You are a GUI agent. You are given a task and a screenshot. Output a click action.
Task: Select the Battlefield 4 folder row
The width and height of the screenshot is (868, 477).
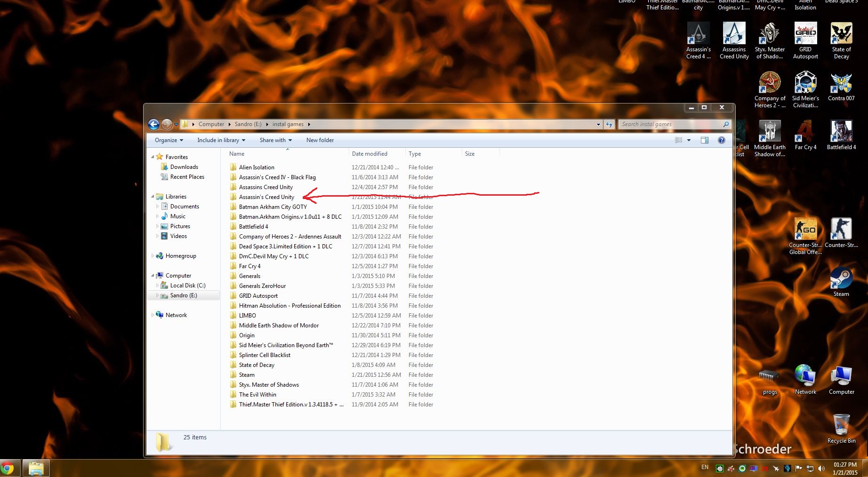[x=253, y=227]
